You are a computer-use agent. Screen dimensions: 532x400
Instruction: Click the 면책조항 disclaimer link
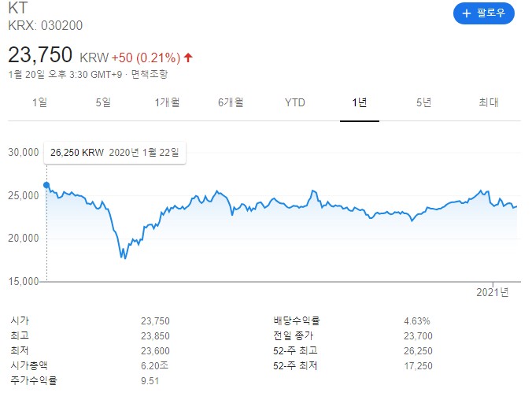click(x=150, y=75)
